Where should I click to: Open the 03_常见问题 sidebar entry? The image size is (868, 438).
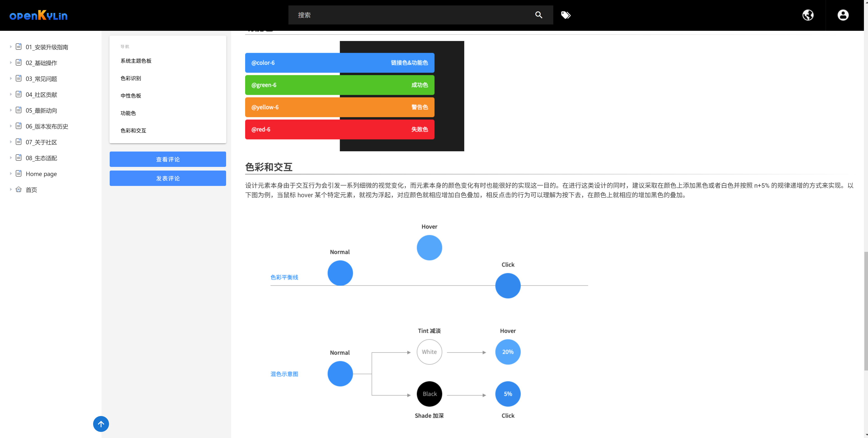click(41, 79)
